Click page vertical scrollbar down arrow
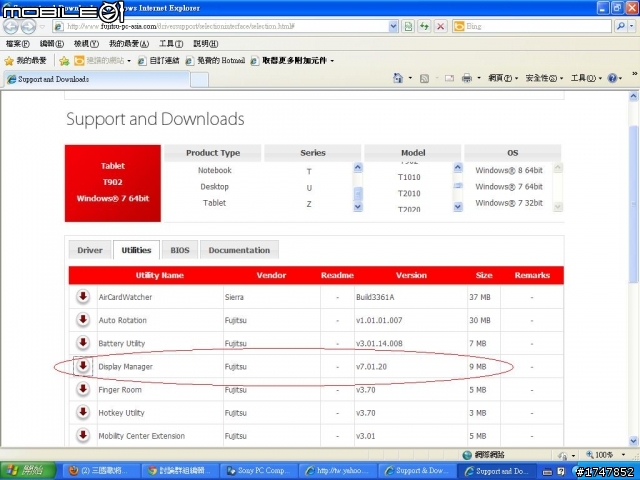 [x=633, y=441]
